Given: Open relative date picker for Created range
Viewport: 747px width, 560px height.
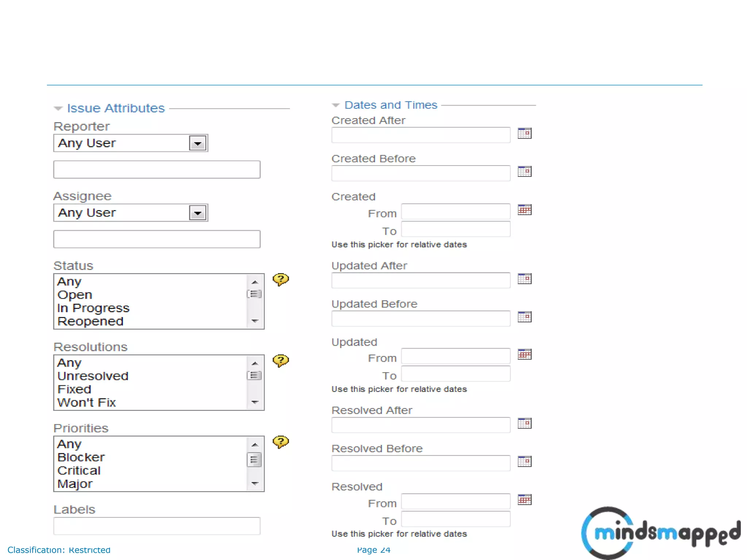Looking at the screenshot, I should point(525,210).
